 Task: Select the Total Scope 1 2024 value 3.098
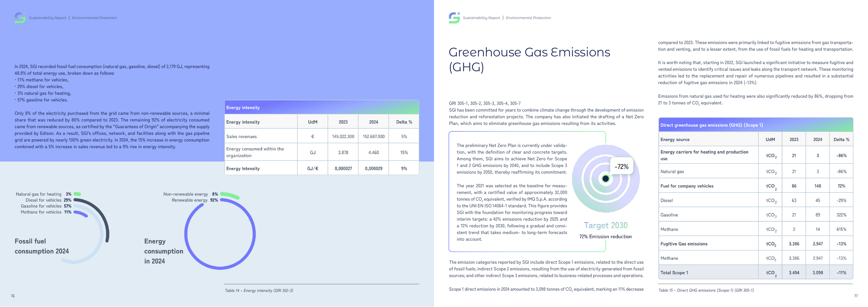pos(818,273)
